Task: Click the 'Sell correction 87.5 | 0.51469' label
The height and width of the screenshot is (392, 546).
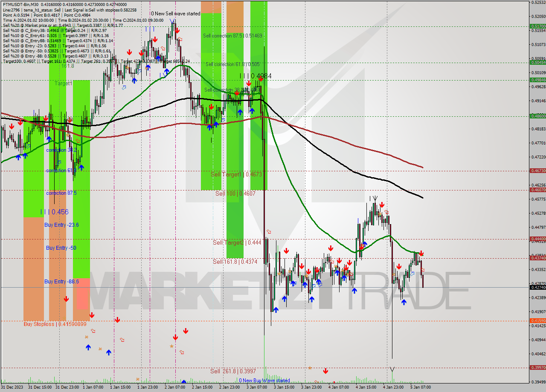Action: (x=232, y=36)
